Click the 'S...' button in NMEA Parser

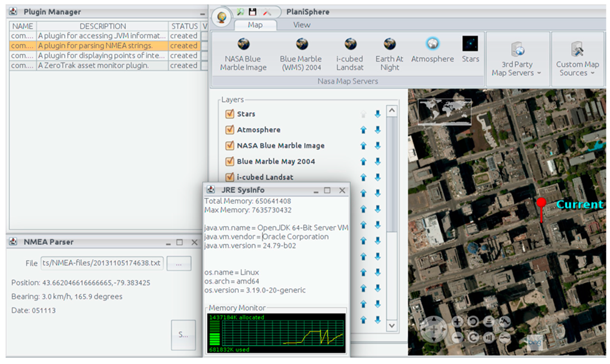click(183, 335)
